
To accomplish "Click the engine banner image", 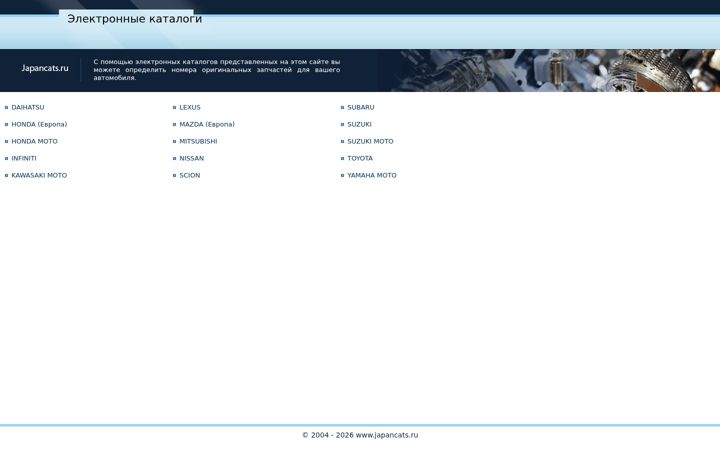I will (x=549, y=70).
